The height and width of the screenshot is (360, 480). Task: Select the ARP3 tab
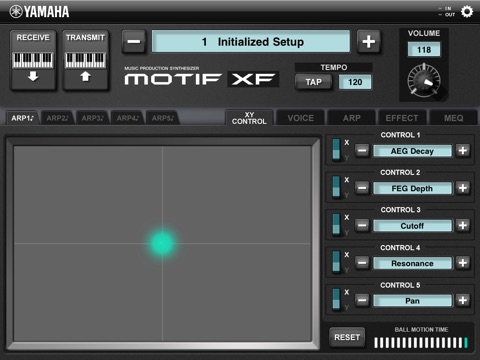pyautogui.click(x=92, y=118)
